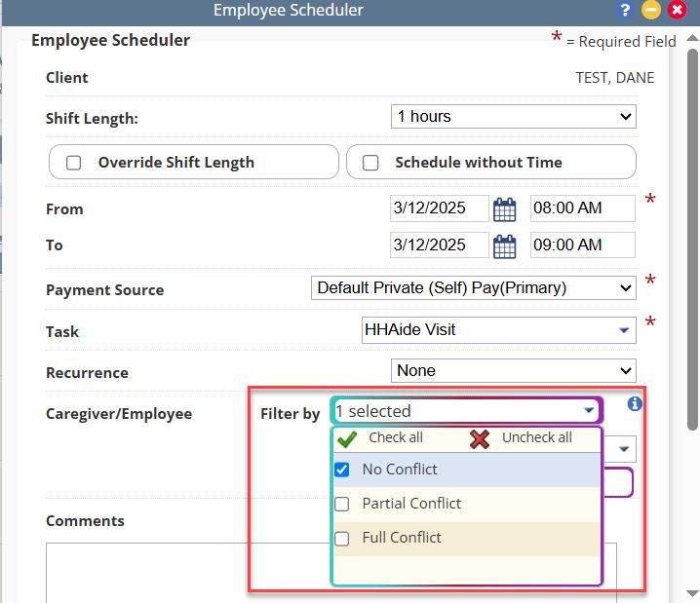Click the From time field 08:00 AM
700x603 pixels.
tap(583, 208)
